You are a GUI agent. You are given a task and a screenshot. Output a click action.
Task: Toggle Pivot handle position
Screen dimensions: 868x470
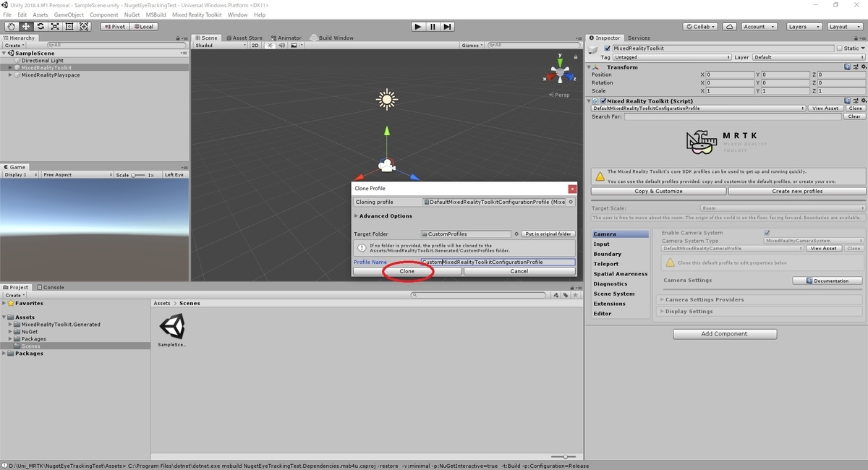114,27
